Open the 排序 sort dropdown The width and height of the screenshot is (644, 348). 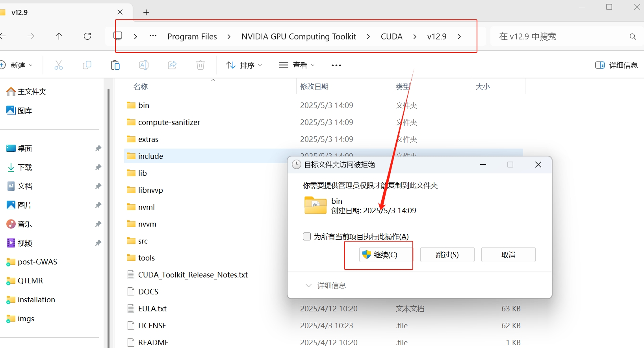click(244, 65)
